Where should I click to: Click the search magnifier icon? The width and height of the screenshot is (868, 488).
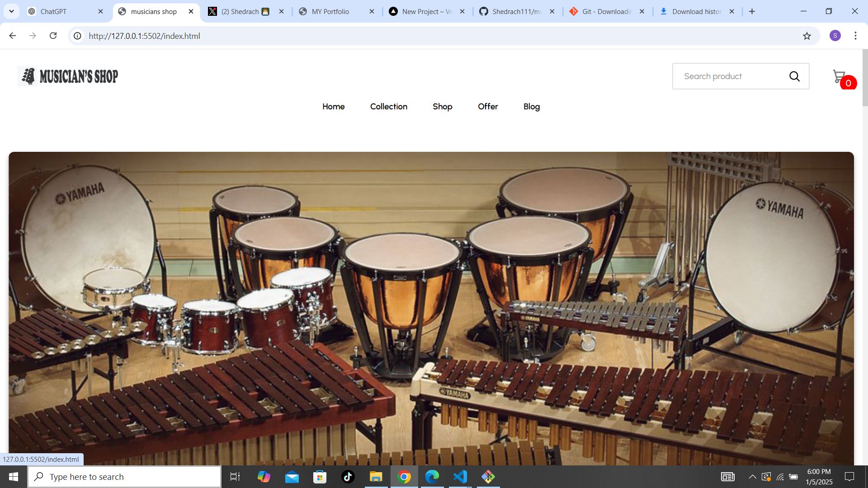[x=794, y=76]
